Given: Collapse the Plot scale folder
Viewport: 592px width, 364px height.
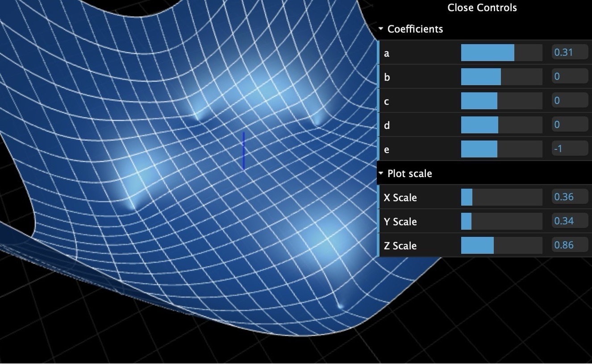Looking at the screenshot, I should 409,174.
